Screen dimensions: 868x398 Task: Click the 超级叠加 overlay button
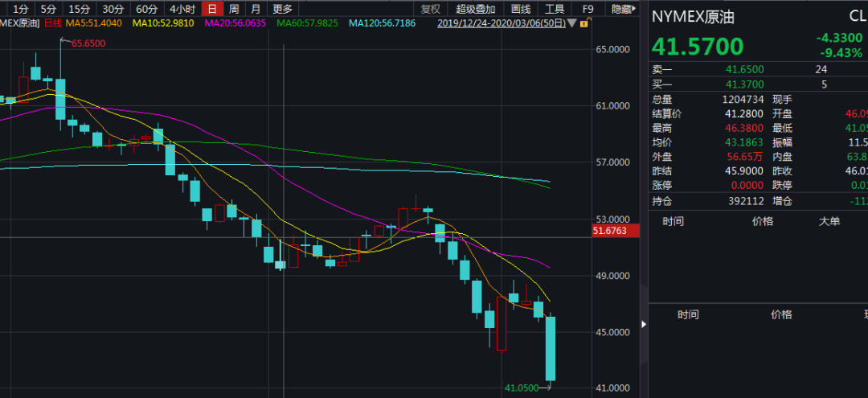point(476,9)
